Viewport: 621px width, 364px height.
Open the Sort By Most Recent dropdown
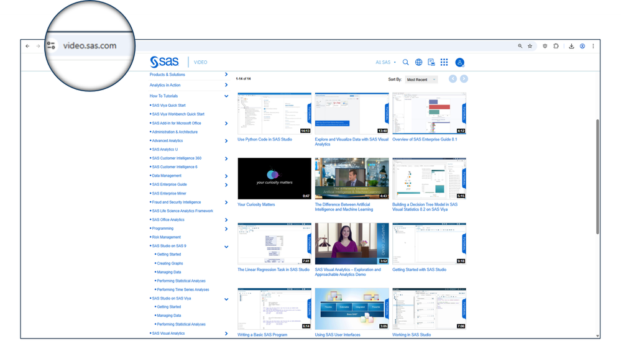click(x=421, y=80)
